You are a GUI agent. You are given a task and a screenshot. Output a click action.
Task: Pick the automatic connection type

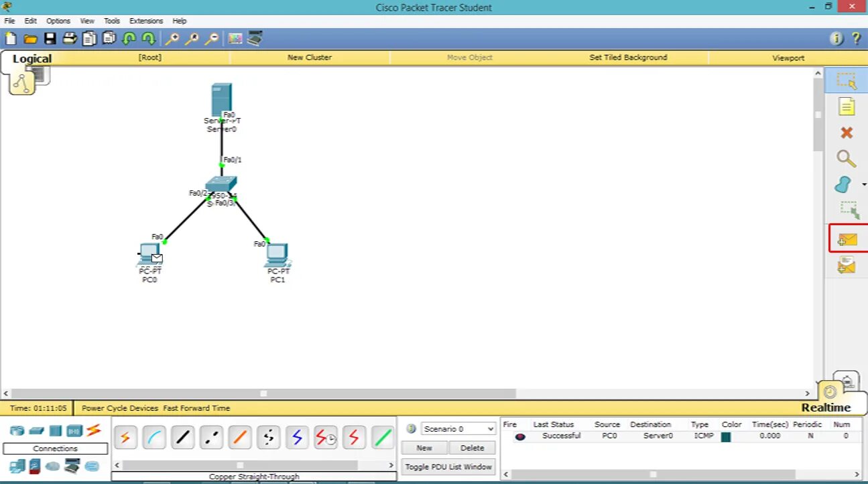pyautogui.click(x=125, y=438)
